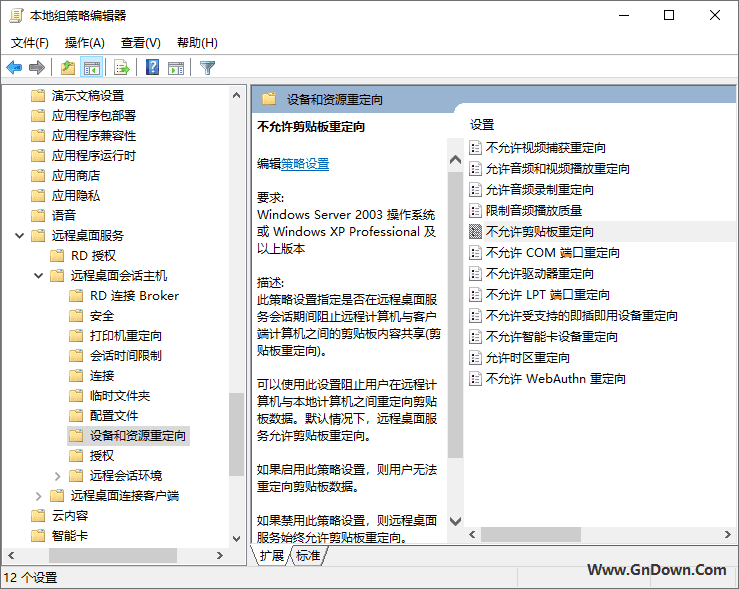Click the Filter funnel toolbar icon
739x589 pixels.
(207, 68)
